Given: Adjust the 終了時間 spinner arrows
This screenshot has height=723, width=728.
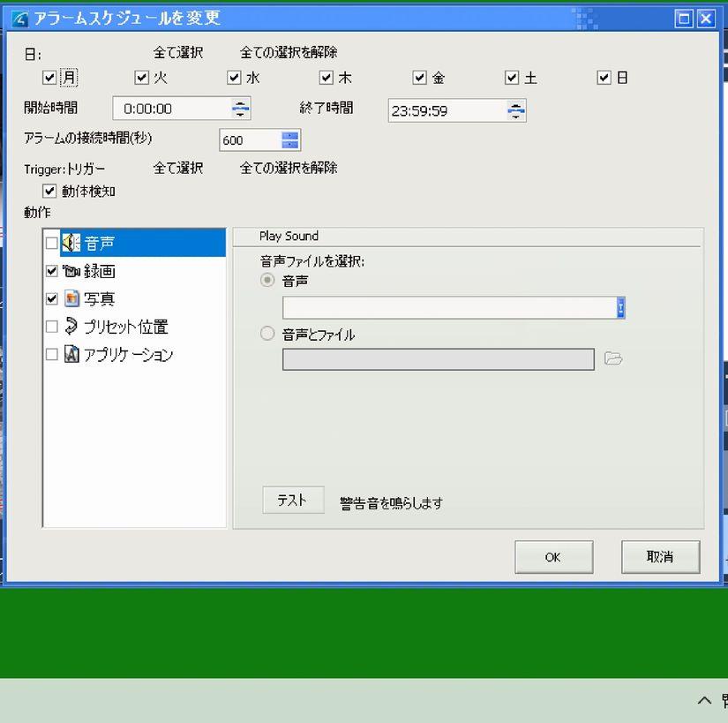Looking at the screenshot, I should 516,111.
